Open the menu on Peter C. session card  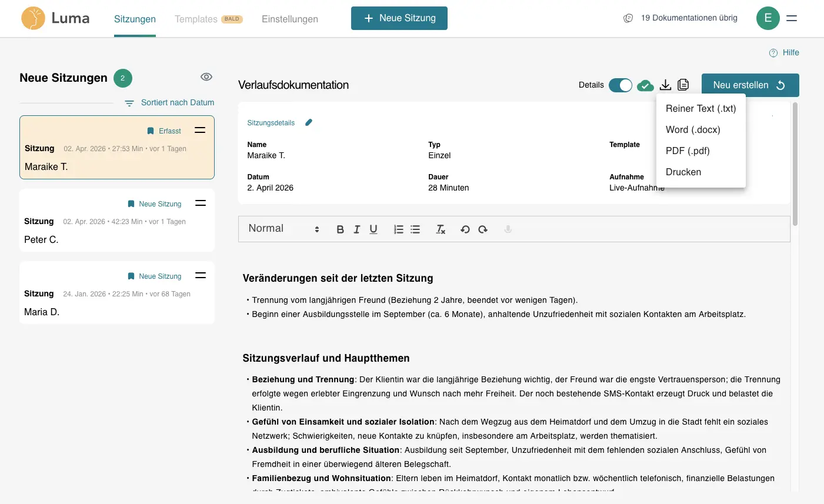[201, 203]
